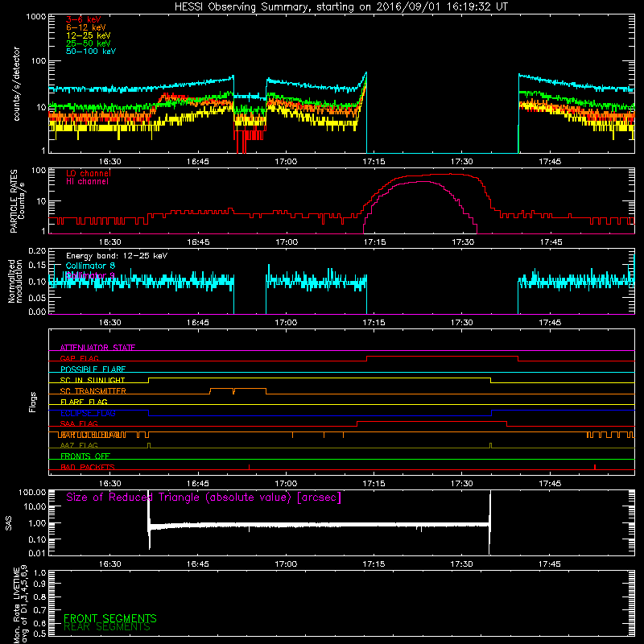644x644 pixels.
Task: Select the AAZ FLAG label
Action: click(79, 446)
